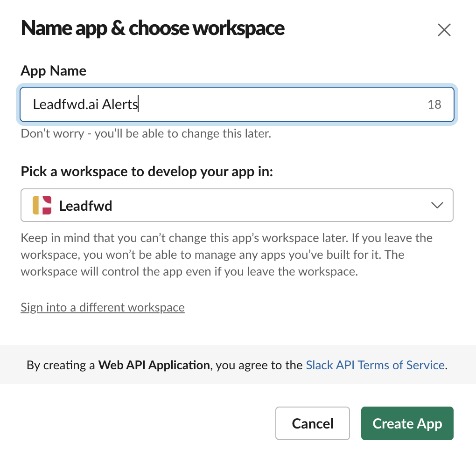Click the Cancel button
Viewport: 476px width, 456px height.
click(x=312, y=423)
